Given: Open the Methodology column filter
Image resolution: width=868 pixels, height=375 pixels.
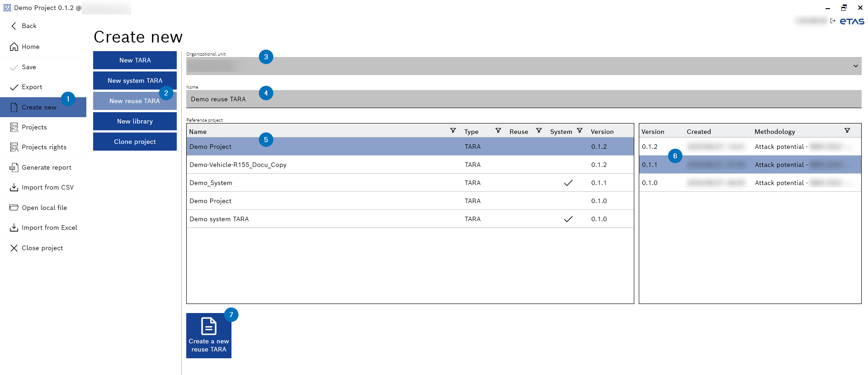Looking at the screenshot, I should (x=847, y=131).
